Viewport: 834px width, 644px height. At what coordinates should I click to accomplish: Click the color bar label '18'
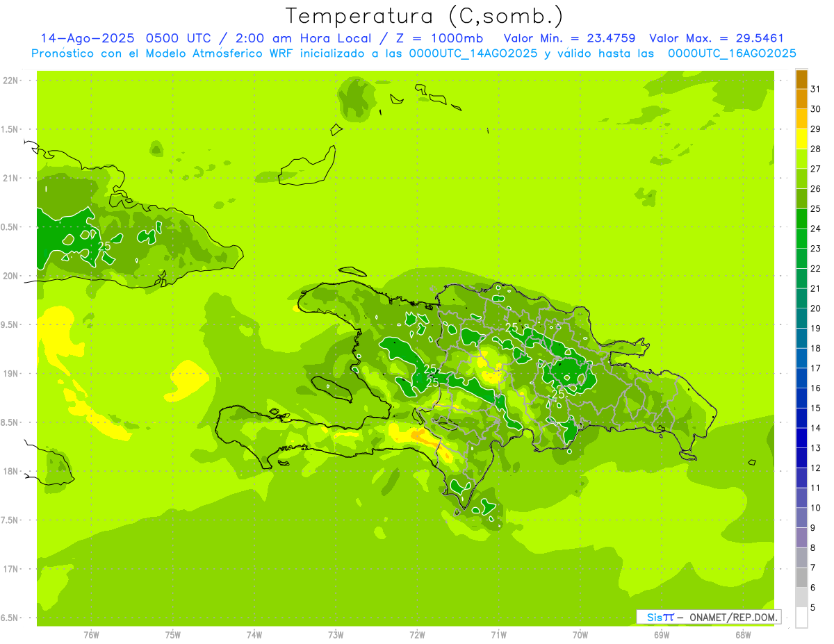click(815, 348)
